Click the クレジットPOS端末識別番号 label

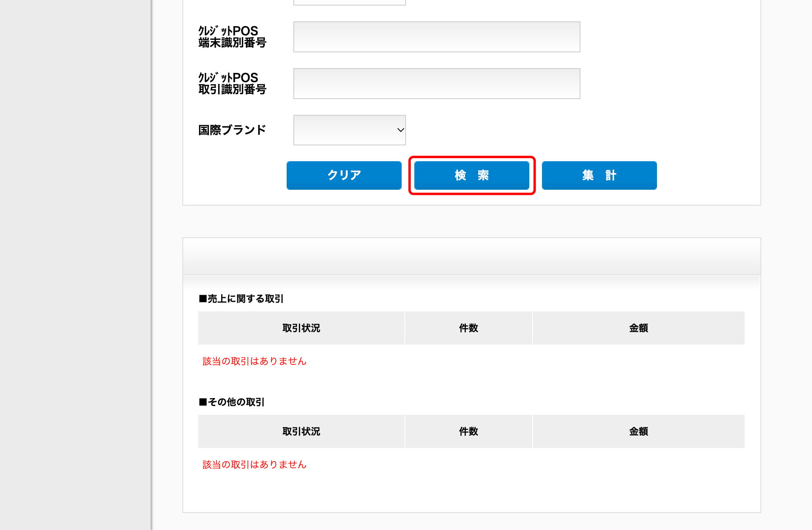tap(232, 37)
